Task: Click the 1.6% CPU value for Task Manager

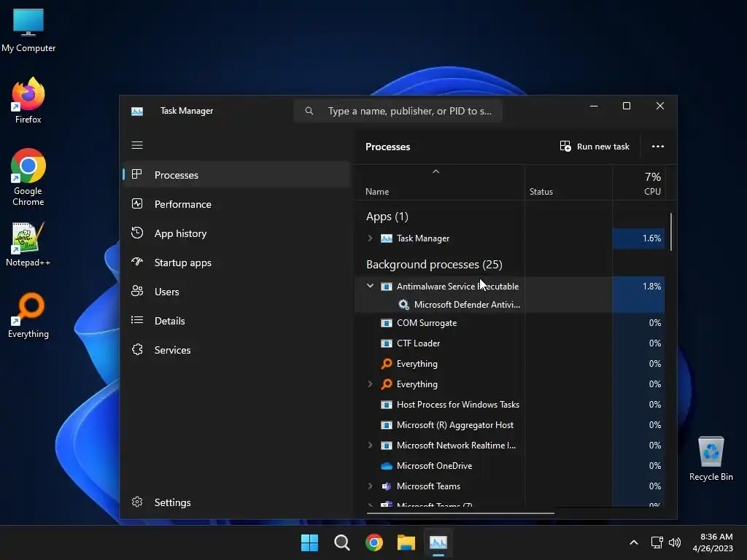Action: 651,238
